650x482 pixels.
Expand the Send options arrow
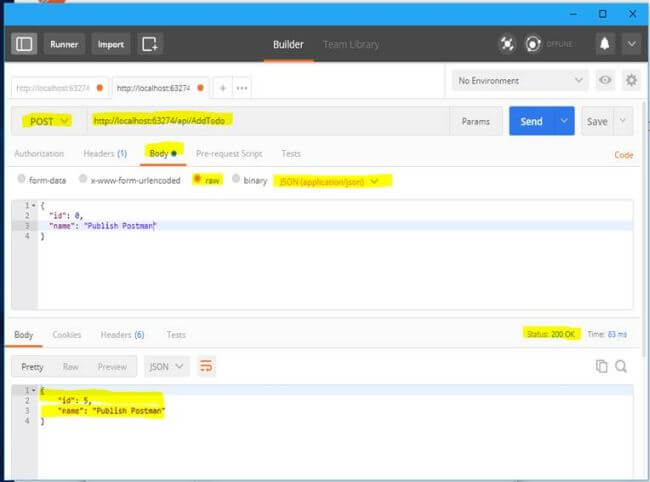pos(564,121)
